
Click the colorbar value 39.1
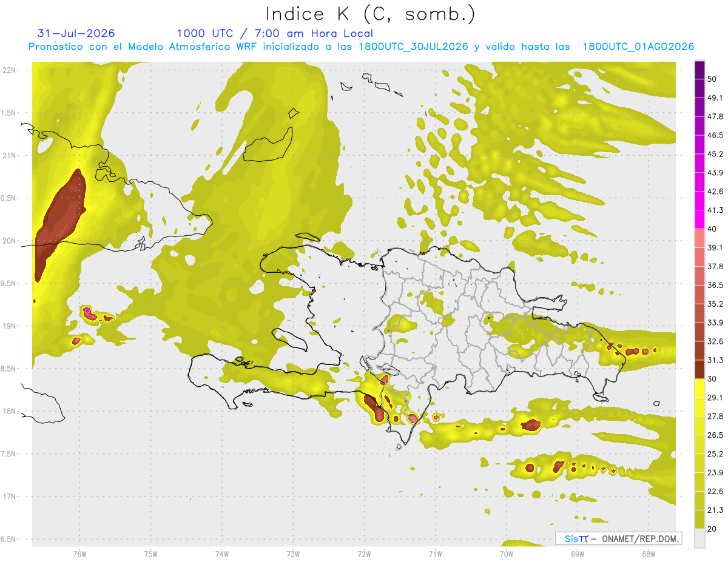[x=715, y=247]
